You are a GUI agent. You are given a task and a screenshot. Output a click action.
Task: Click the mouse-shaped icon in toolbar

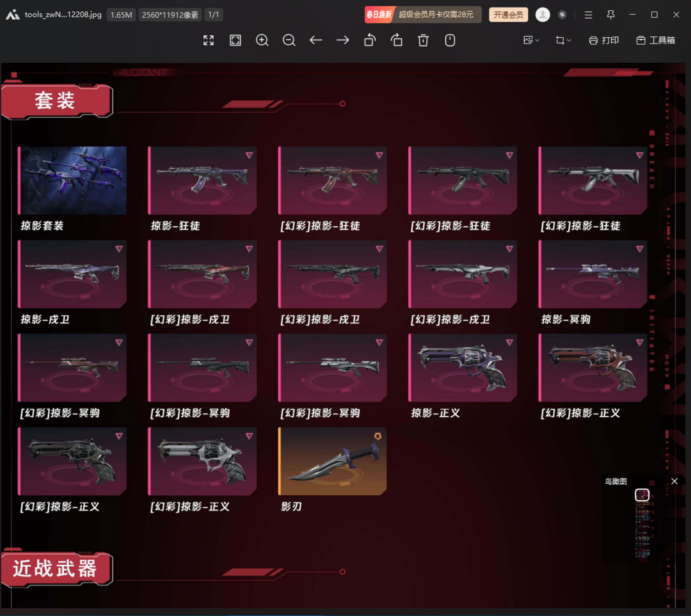coord(450,40)
